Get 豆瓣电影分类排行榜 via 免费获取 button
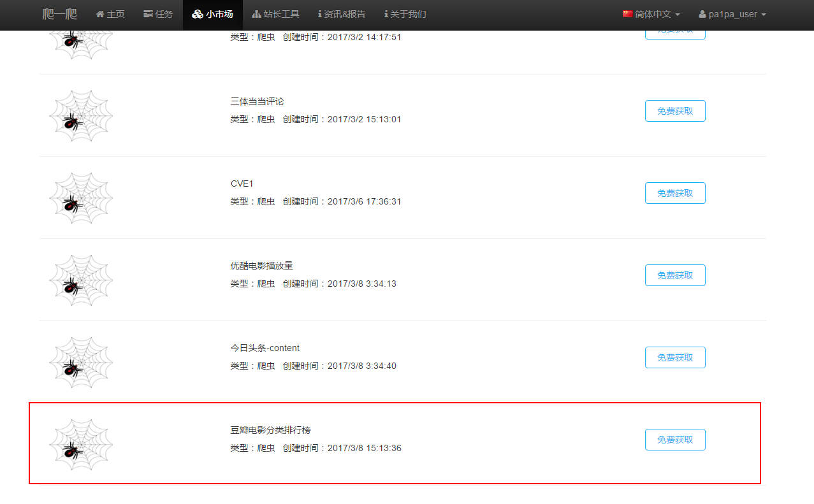 tap(675, 440)
